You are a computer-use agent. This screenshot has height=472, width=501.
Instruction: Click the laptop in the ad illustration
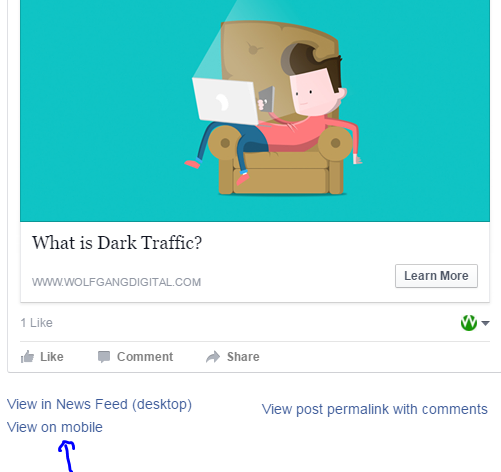(225, 101)
